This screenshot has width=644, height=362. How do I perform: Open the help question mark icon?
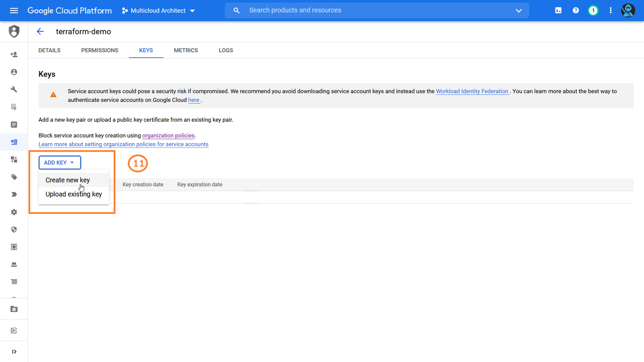coord(576,11)
